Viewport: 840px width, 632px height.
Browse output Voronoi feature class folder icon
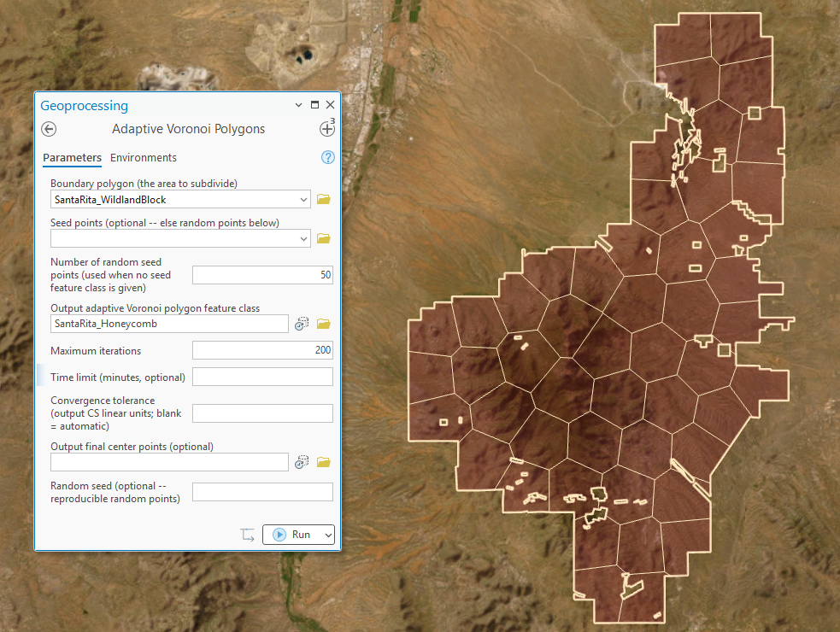point(324,324)
